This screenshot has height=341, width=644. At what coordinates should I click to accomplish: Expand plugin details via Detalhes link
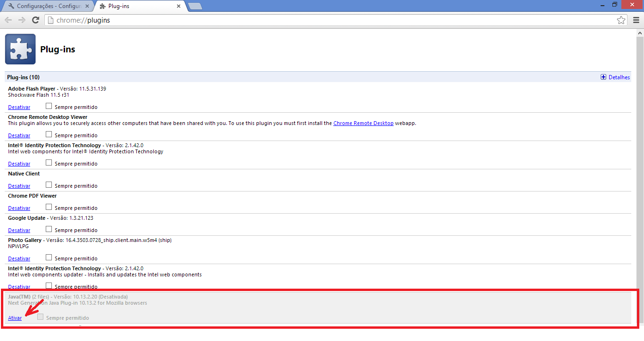[619, 77]
